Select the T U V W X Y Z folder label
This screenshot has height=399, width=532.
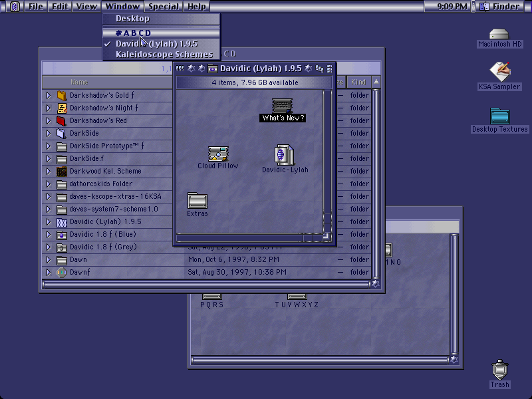[x=297, y=305]
